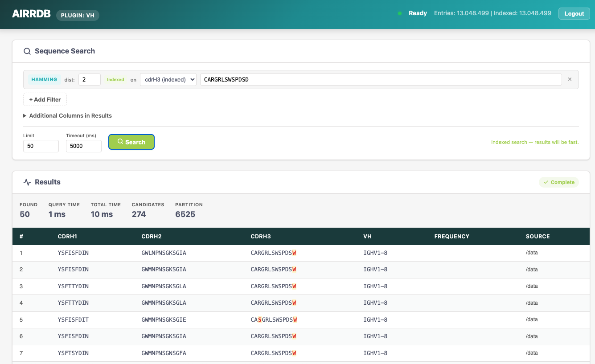The width and height of the screenshot is (595, 364).
Task: Click the PLUGIN: VH badge
Action: [x=78, y=15]
